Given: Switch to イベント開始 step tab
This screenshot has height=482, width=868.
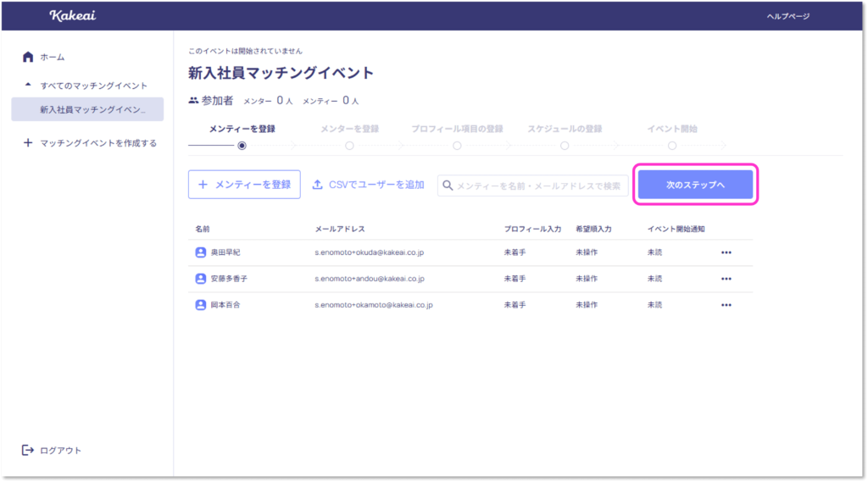Looking at the screenshot, I should 672,129.
